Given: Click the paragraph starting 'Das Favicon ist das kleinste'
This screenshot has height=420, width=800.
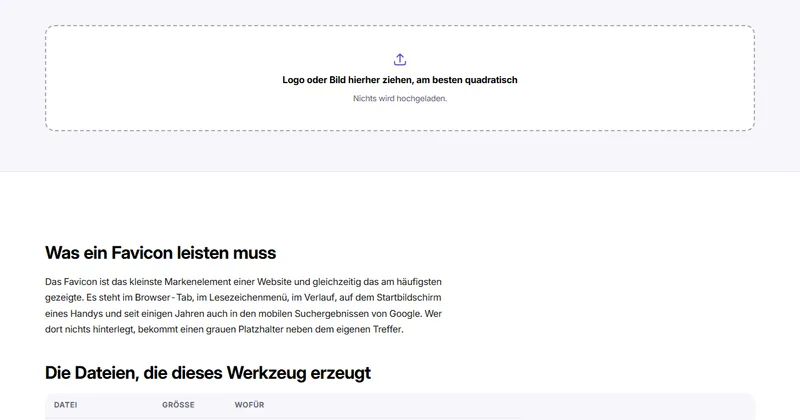Looking at the screenshot, I should click(x=243, y=305).
